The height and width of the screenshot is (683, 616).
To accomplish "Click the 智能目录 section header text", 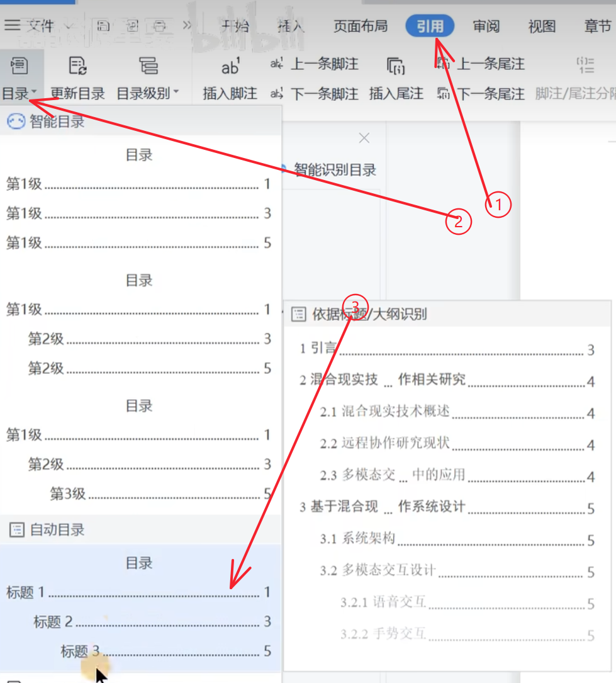I will (x=57, y=121).
